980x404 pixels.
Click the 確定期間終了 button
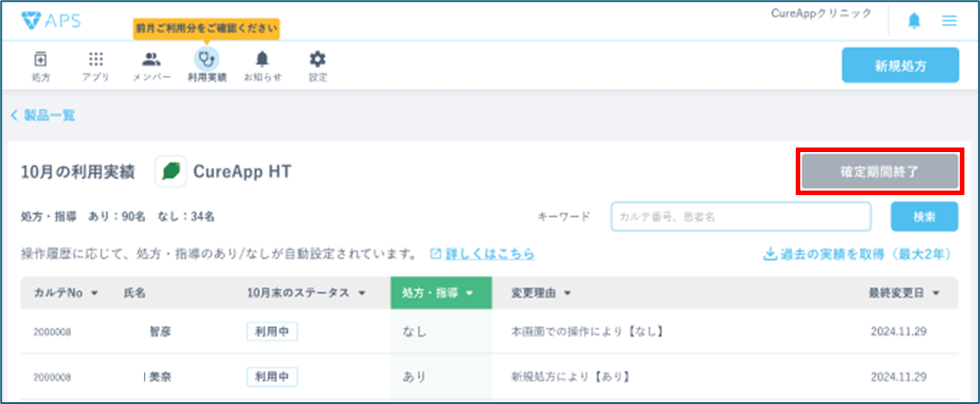pyautogui.click(x=879, y=171)
